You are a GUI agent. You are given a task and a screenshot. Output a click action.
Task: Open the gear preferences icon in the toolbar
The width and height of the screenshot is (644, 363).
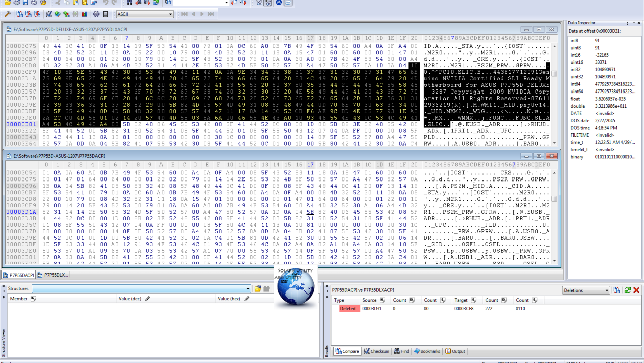(96, 14)
